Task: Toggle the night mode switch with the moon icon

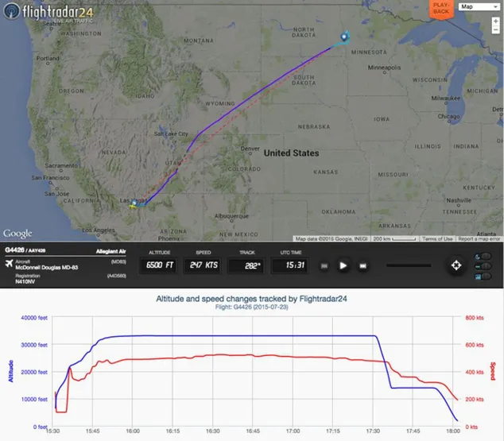Action: pos(483,257)
